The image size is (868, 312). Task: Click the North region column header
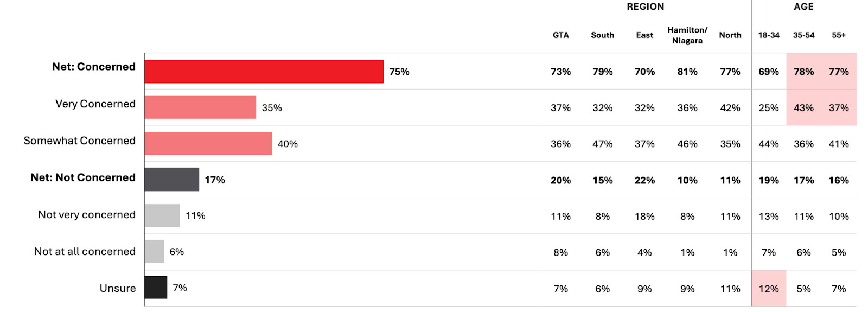[x=730, y=35]
